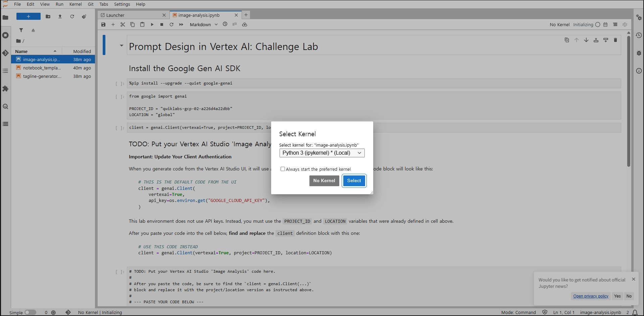Click the clock icon in notebook toolbar

pos(225,24)
